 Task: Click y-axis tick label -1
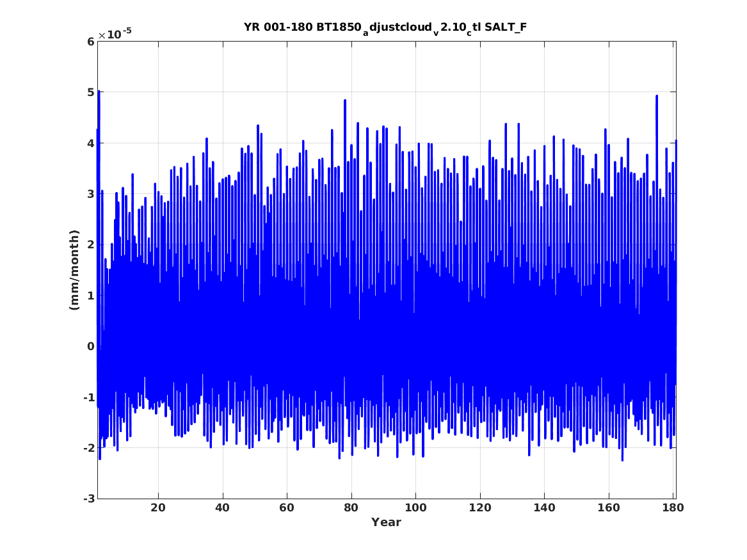point(88,397)
